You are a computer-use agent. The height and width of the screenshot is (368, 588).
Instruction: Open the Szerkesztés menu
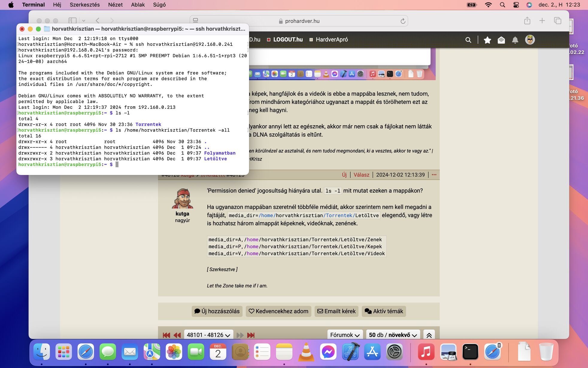(85, 5)
